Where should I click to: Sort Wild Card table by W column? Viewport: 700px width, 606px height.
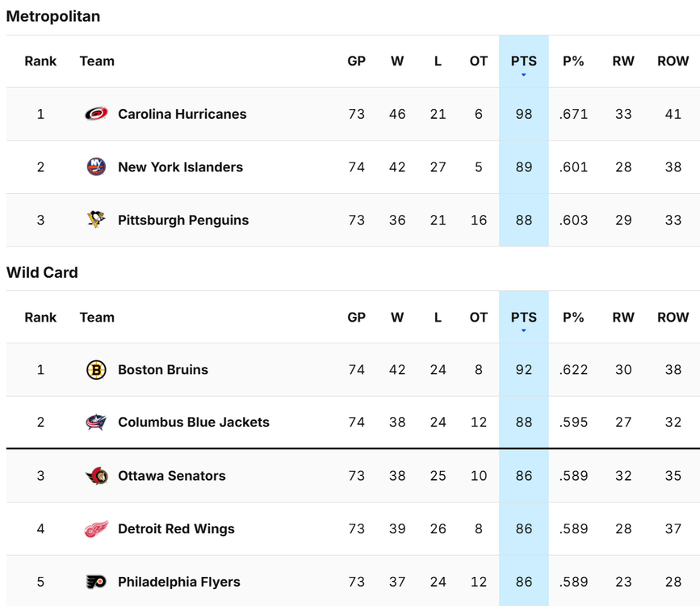click(397, 318)
